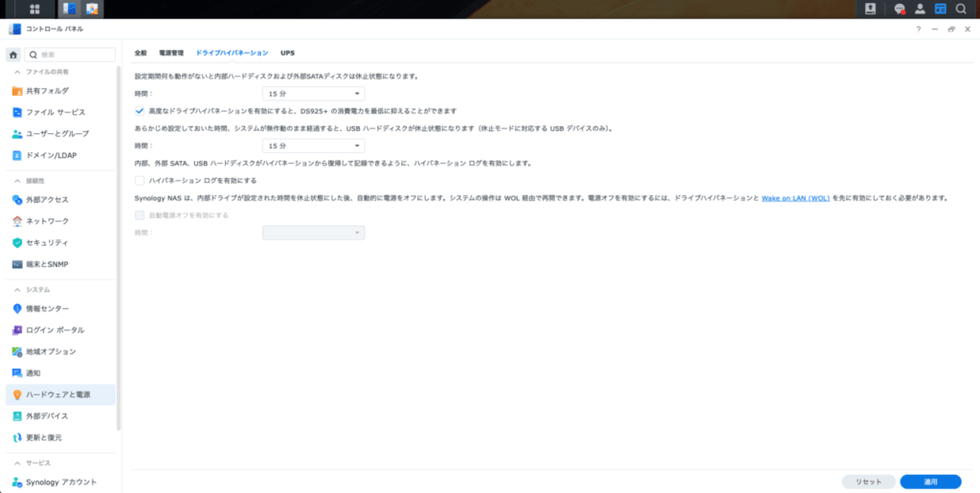This screenshot has width=980, height=493.
Task: Click the ログイン ポータル icon
Action: pyautogui.click(x=17, y=330)
